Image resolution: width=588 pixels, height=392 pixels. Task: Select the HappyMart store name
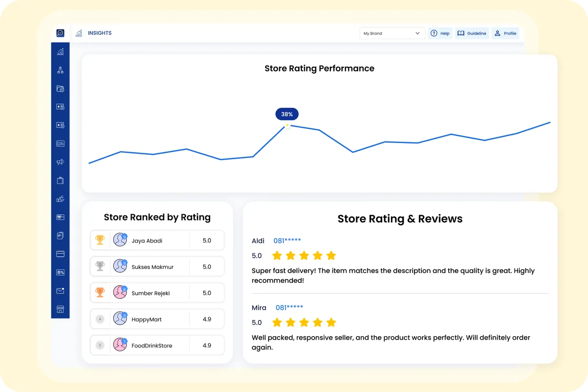coord(147,319)
